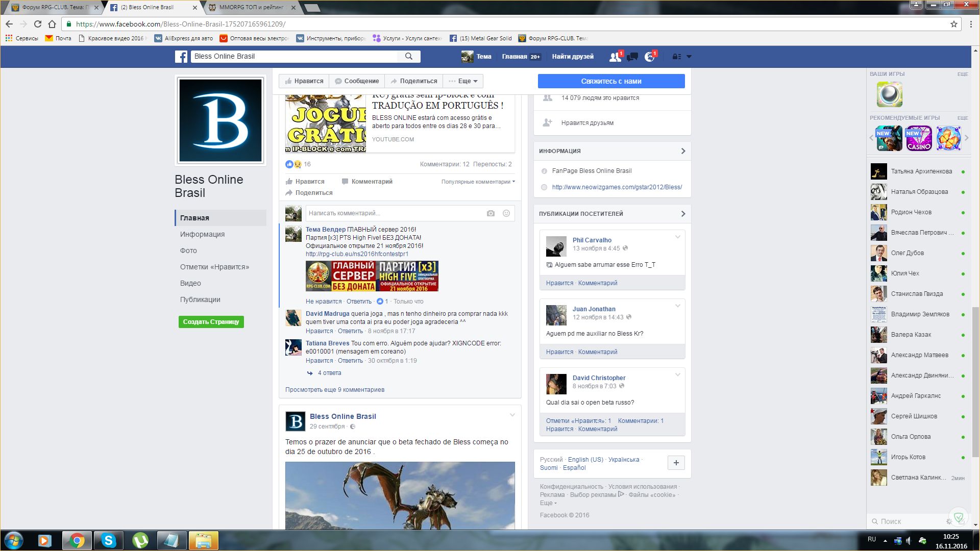This screenshot has width=980, height=551.
Task: Click Bless Online Brasil page avatar
Action: [x=220, y=120]
